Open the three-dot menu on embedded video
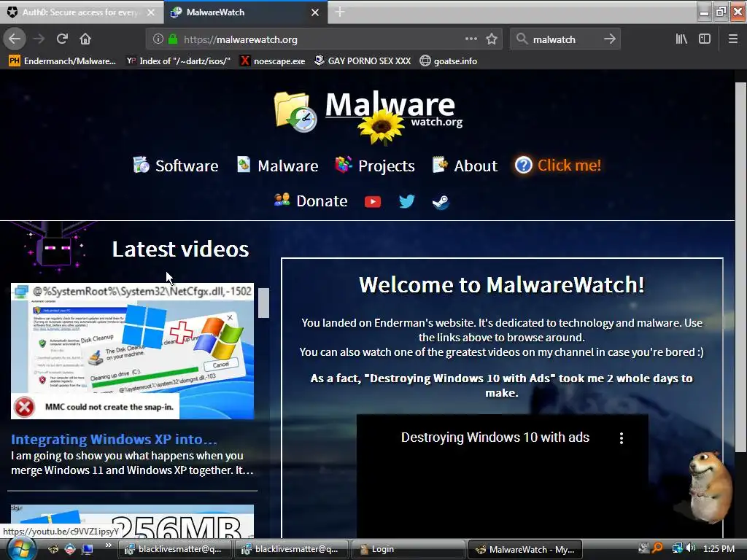The height and width of the screenshot is (560, 747). (622, 438)
